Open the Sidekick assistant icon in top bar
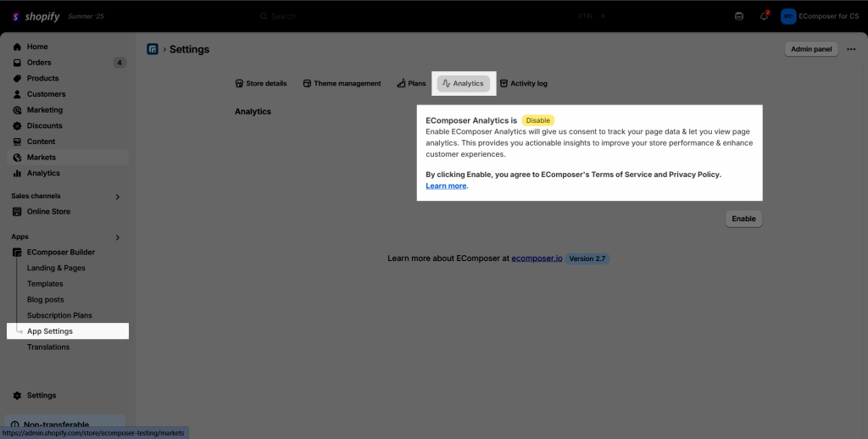The image size is (868, 439). point(739,17)
